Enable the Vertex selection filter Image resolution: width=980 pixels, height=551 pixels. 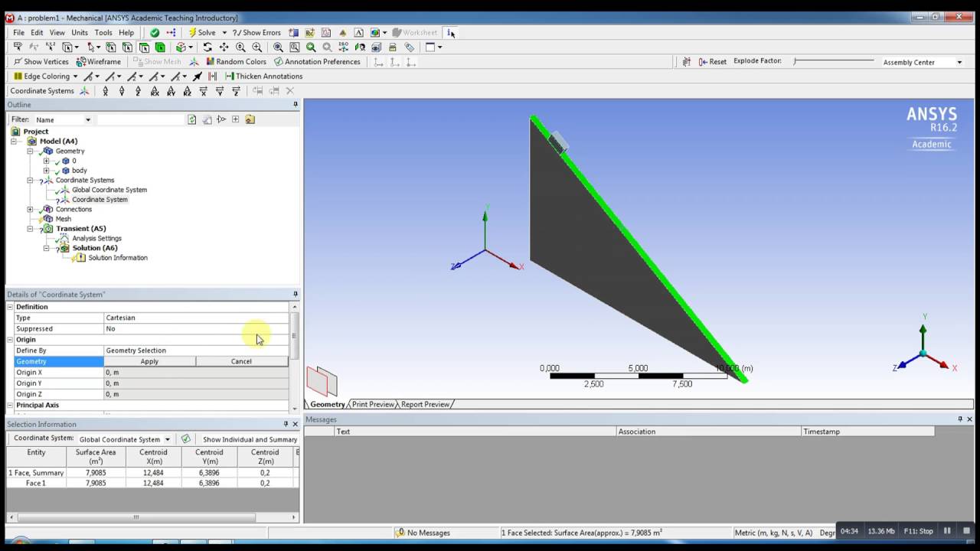110,47
